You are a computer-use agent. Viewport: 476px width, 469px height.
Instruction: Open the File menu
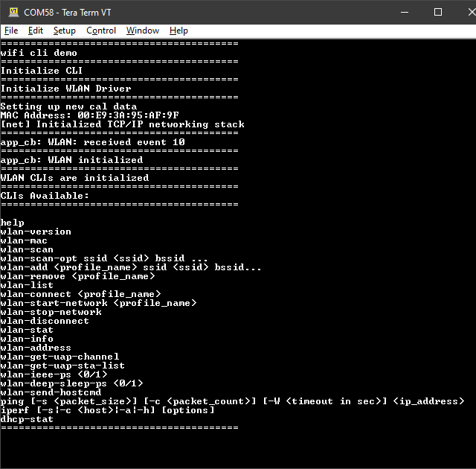[11, 31]
